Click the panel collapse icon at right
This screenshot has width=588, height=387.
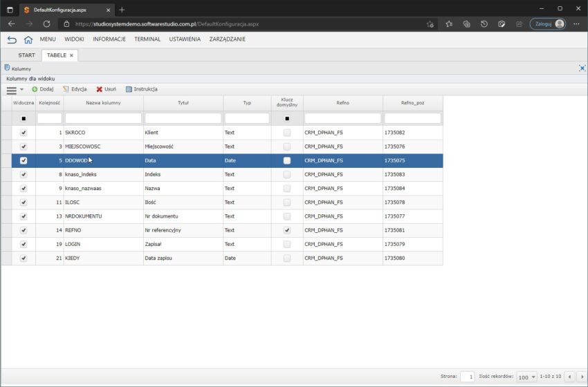(582, 68)
